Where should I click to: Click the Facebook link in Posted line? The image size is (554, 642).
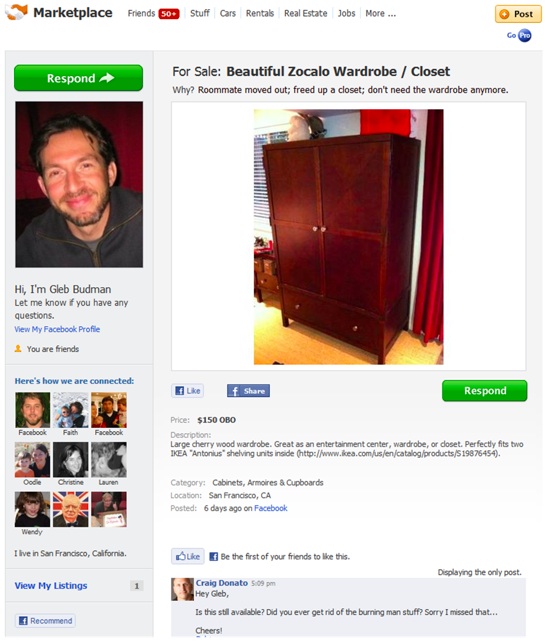(271, 508)
